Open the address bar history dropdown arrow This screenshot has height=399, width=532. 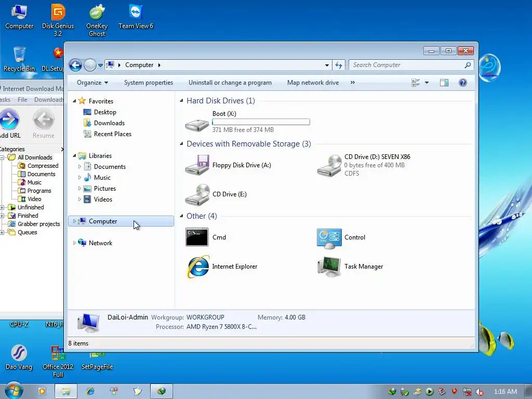click(x=327, y=65)
